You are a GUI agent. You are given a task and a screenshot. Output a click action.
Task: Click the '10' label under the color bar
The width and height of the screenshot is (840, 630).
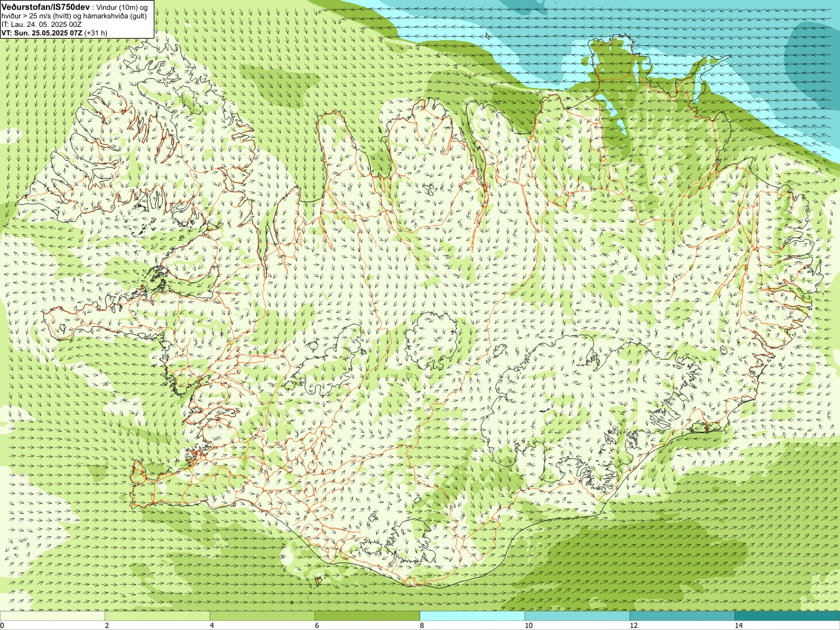tap(528, 625)
